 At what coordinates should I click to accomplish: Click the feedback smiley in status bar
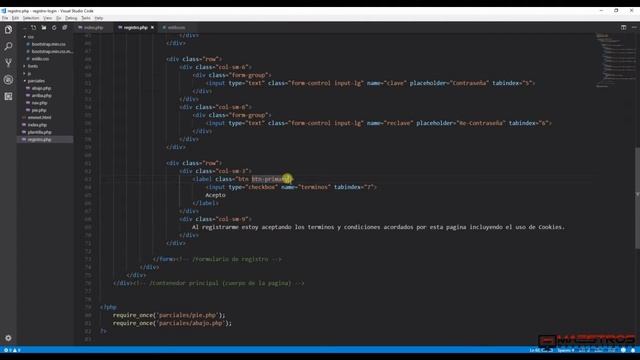pos(623,350)
